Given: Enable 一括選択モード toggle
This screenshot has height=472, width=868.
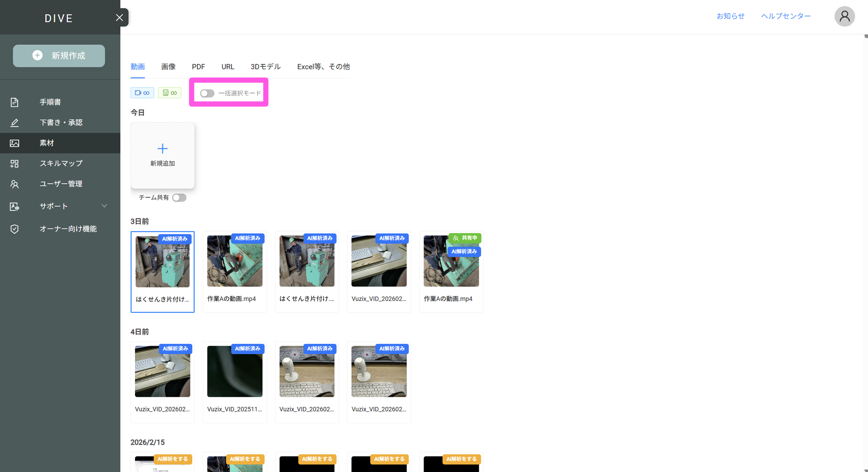Looking at the screenshot, I should tap(207, 93).
